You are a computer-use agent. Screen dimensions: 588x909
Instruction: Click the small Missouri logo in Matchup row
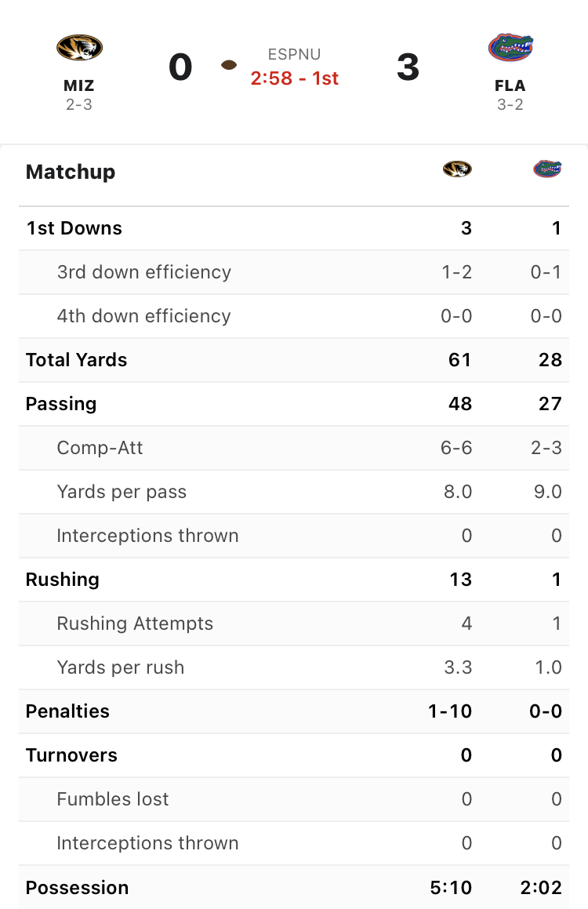457,169
